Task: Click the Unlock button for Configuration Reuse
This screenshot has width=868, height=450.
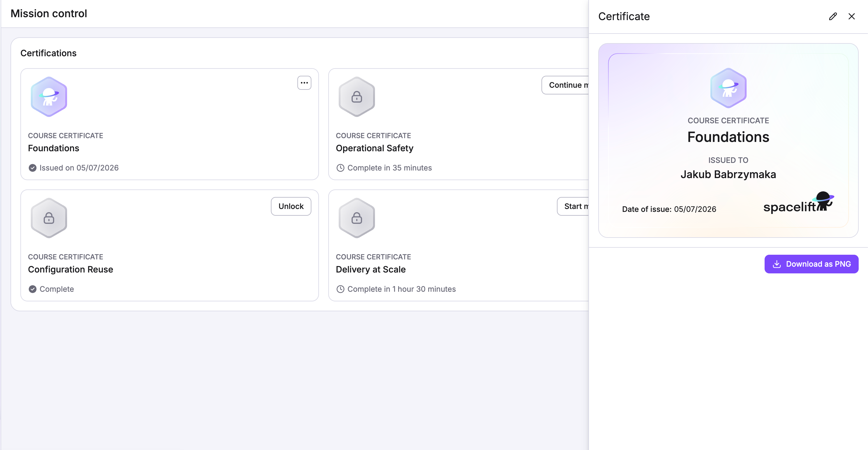Action: [x=291, y=206]
